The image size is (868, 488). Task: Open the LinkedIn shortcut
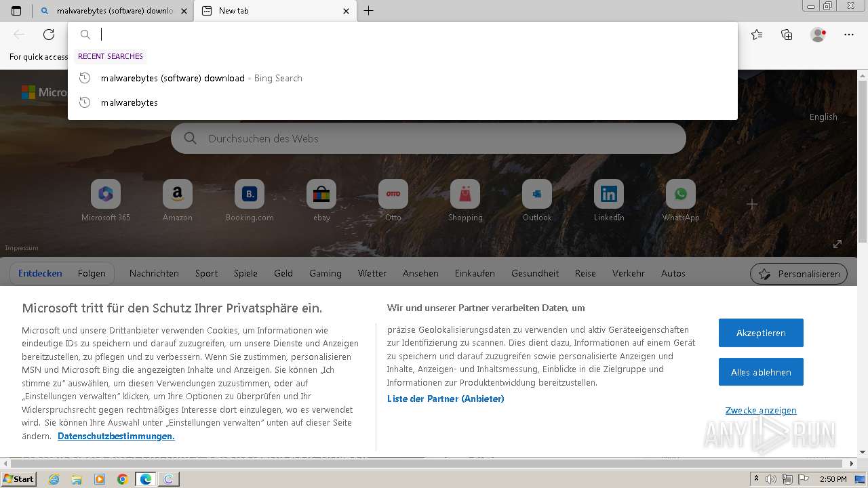click(x=609, y=201)
